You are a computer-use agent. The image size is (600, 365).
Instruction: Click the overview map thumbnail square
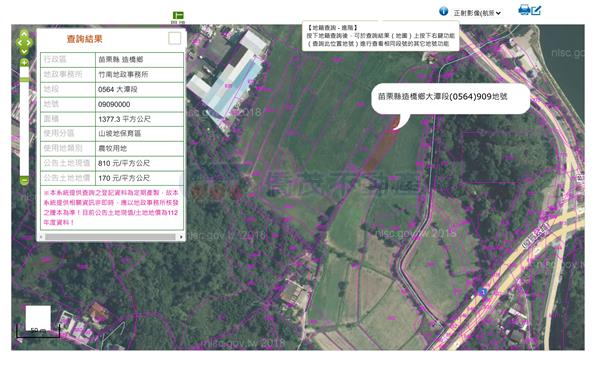pyautogui.click(x=38, y=318)
